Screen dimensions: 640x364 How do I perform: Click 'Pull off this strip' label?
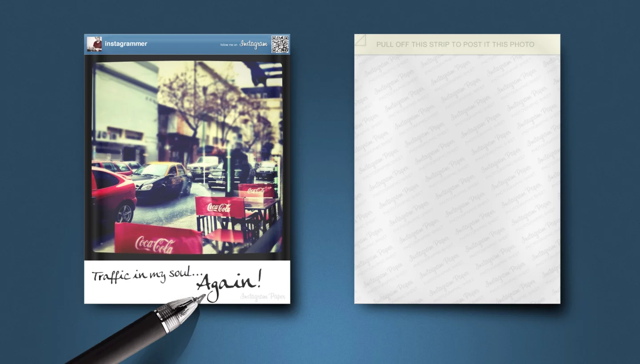coord(455,44)
